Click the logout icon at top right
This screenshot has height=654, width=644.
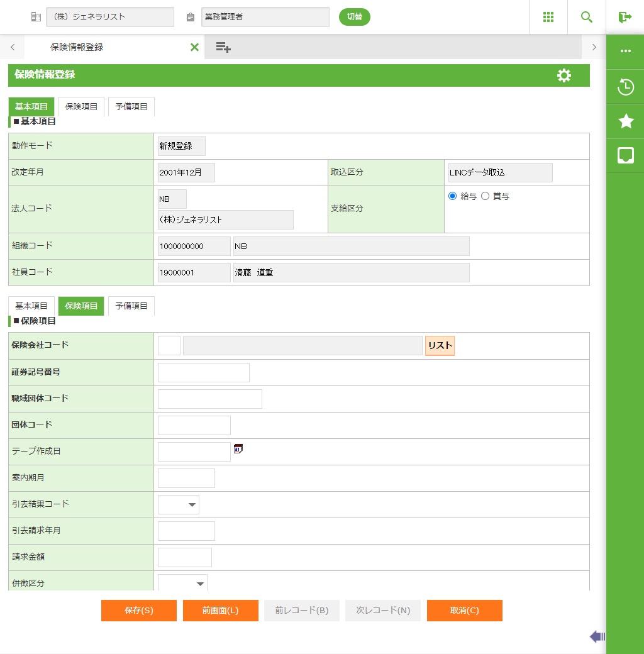625,17
